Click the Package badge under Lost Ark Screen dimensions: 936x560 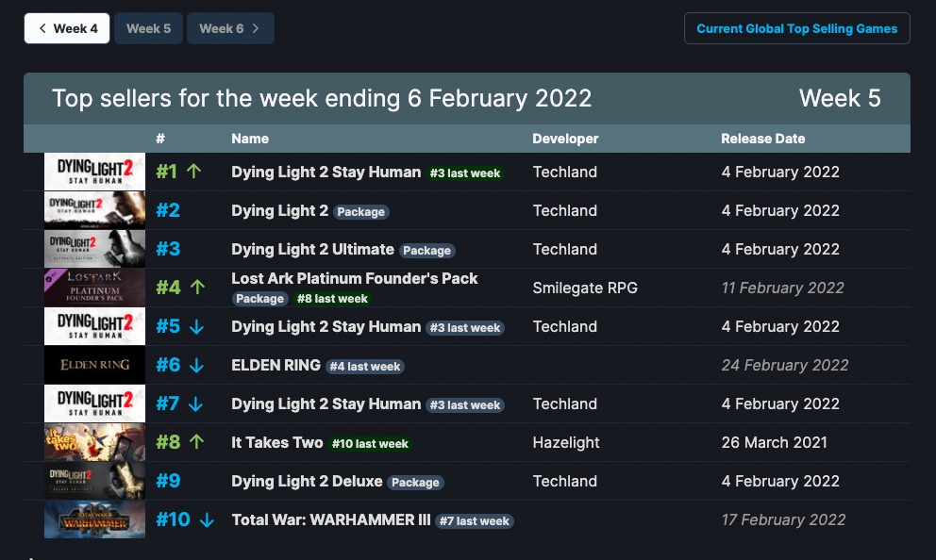pyautogui.click(x=259, y=298)
